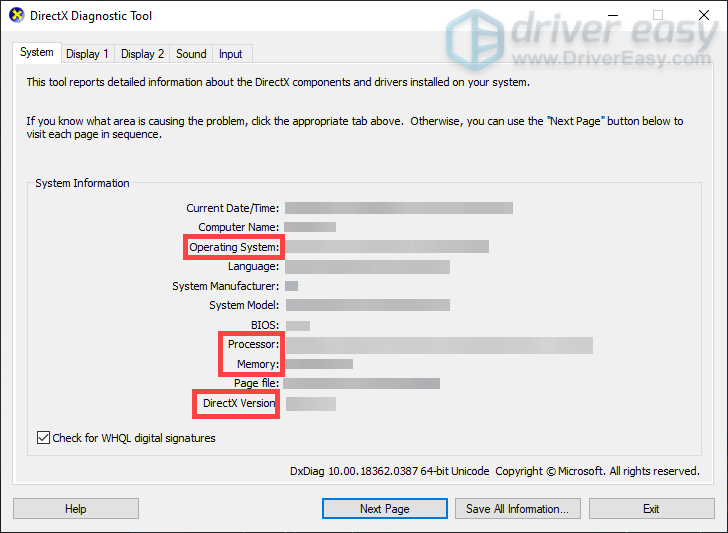Toggle Check for WHQL digital signatures
The width and height of the screenshot is (728, 533).
click(x=43, y=438)
